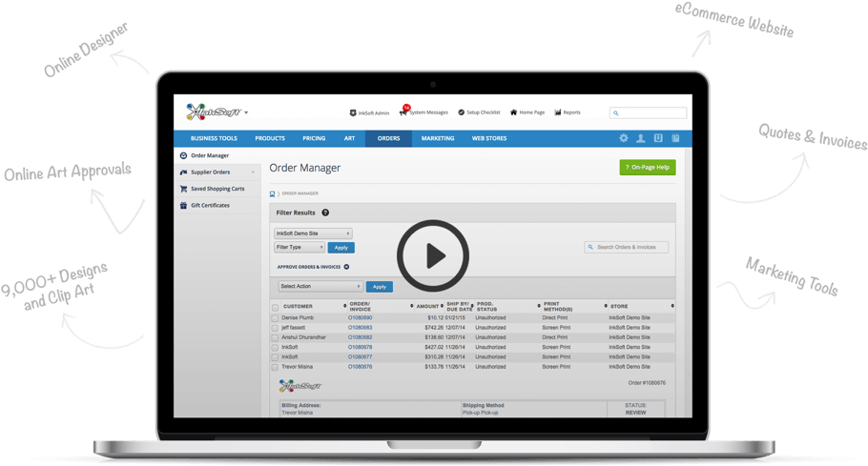This screenshot has height=466, width=868.
Task: Tick the select-all checkbox in table header
Action: tap(276, 307)
